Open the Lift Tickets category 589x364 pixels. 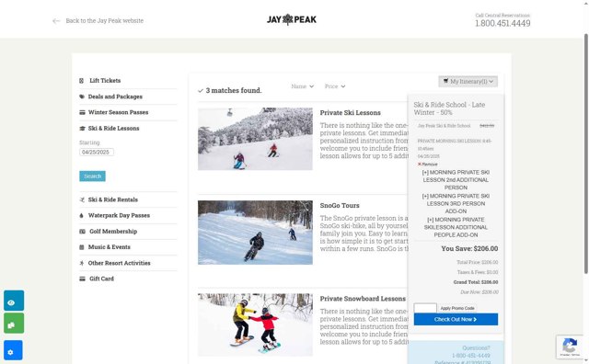(x=105, y=81)
